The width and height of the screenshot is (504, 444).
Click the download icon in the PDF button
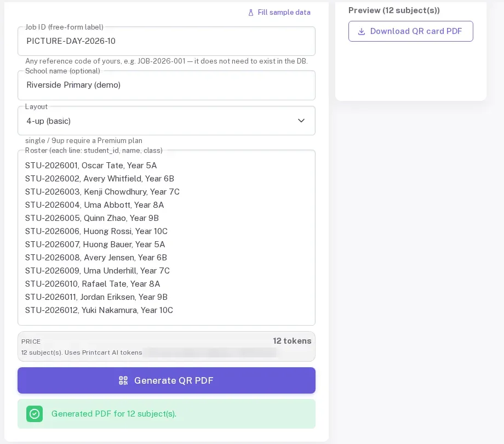pos(362,31)
